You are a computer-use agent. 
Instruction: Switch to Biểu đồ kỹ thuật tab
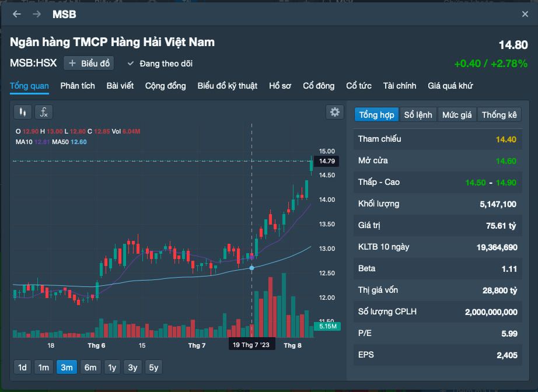[228, 86]
